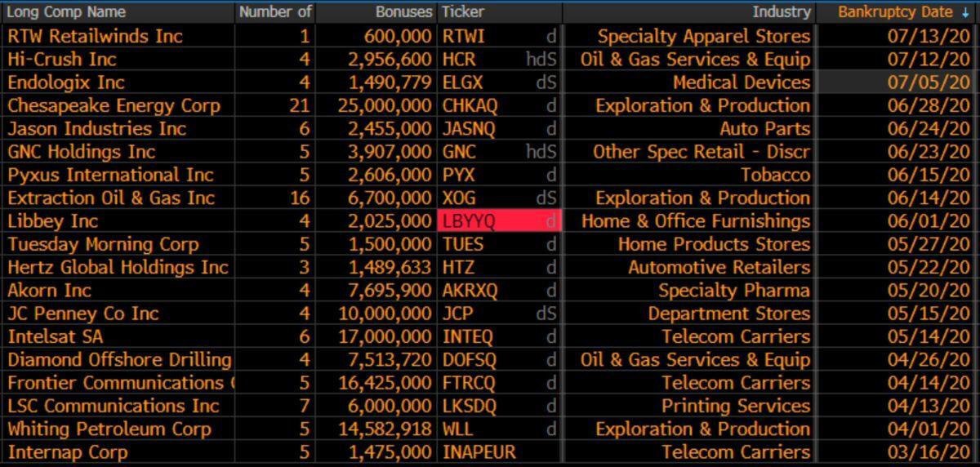Select the 14,582,918 bonuses value

[x=384, y=429]
